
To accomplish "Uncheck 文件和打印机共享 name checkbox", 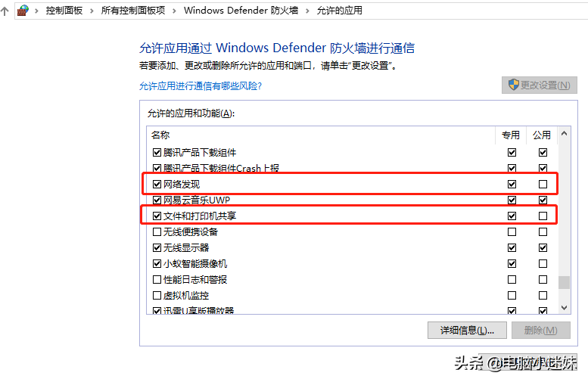I will [x=157, y=216].
